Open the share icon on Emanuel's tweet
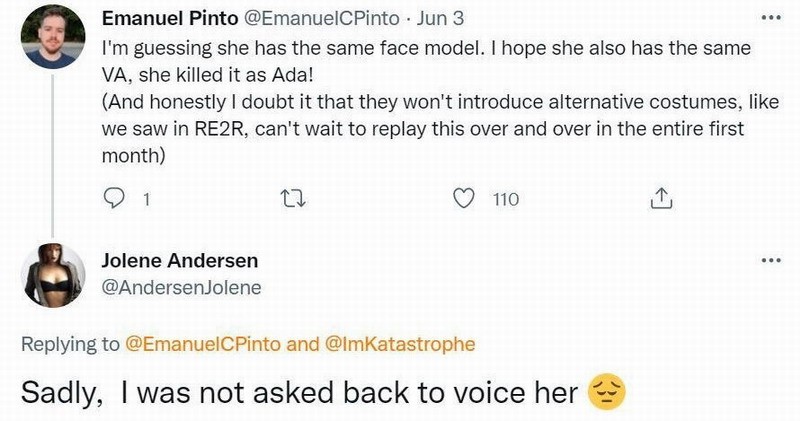The height and width of the screenshot is (421, 800). coord(659,199)
